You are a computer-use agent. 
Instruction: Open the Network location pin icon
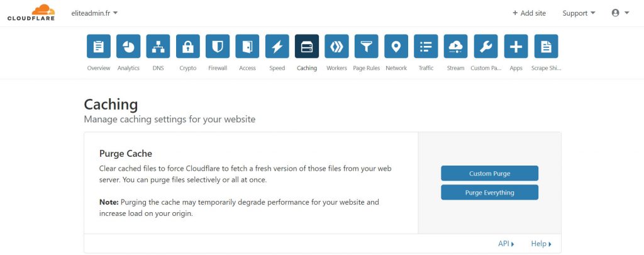[x=396, y=46]
